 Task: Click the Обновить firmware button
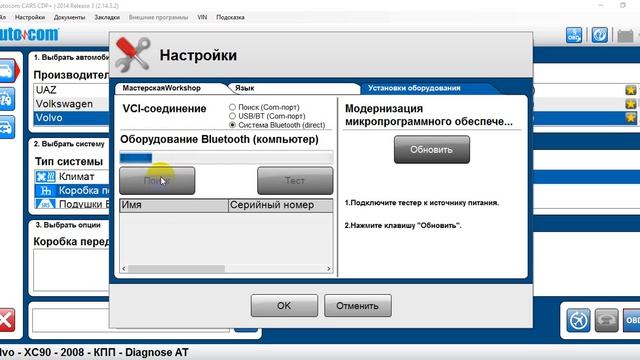[432, 150]
